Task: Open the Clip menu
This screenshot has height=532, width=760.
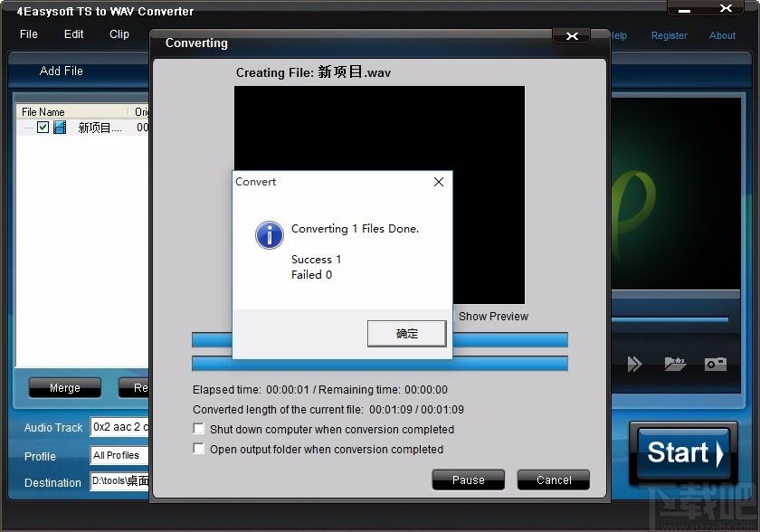Action: tap(119, 34)
